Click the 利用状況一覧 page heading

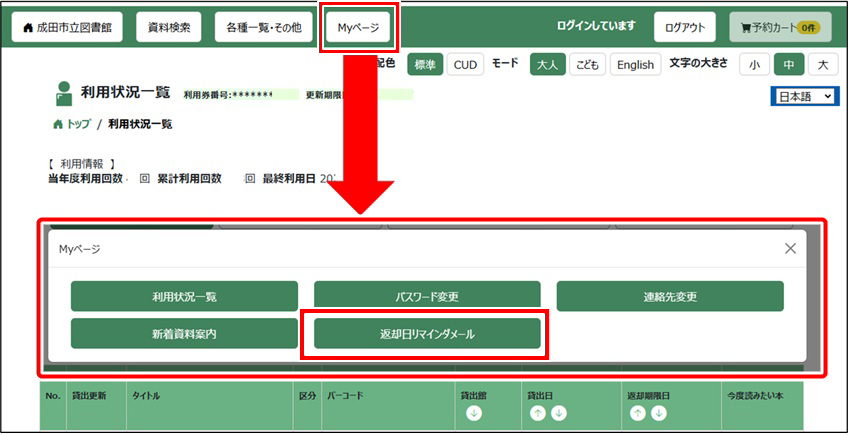pyautogui.click(x=125, y=92)
